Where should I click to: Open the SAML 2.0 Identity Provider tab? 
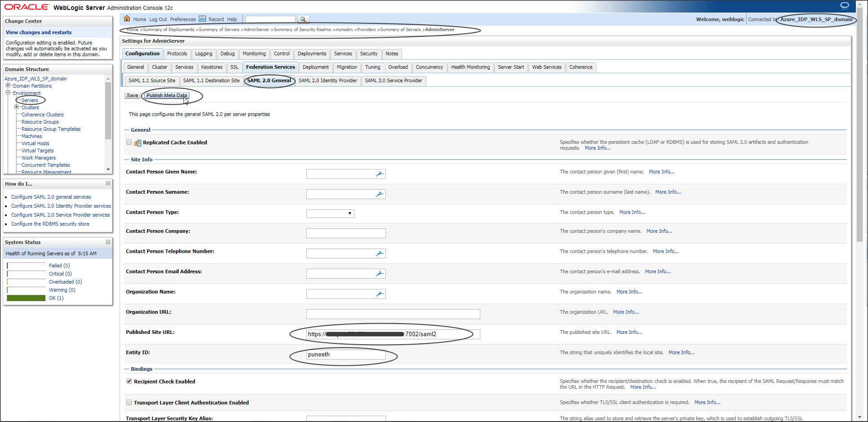pyautogui.click(x=328, y=81)
